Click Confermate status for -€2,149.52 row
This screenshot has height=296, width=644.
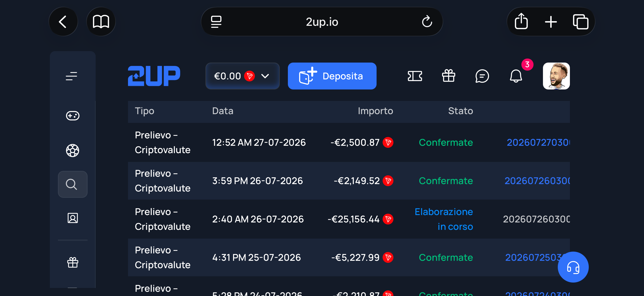(446, 181)
